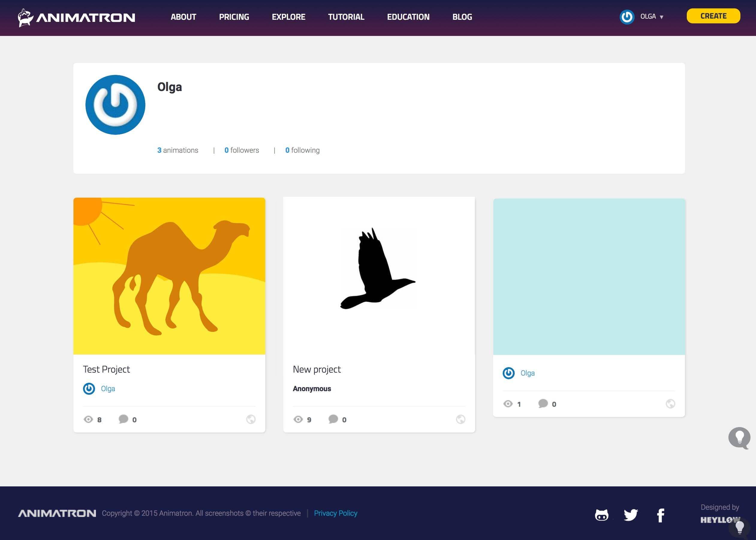Open the Twitter icon in footer
Screen dimensions: 756x540
[x=631, y=515]
